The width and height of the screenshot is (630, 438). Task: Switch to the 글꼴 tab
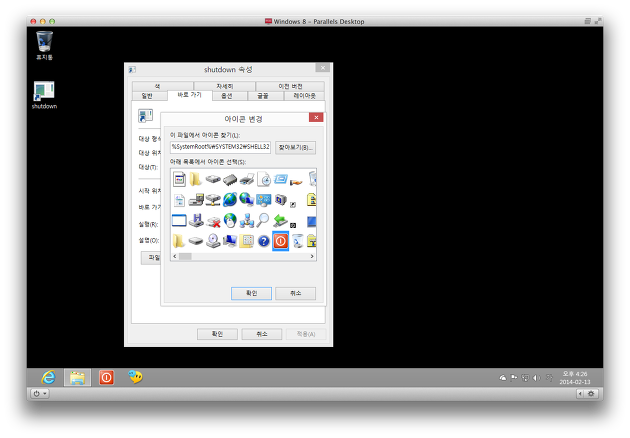[263, 96]
